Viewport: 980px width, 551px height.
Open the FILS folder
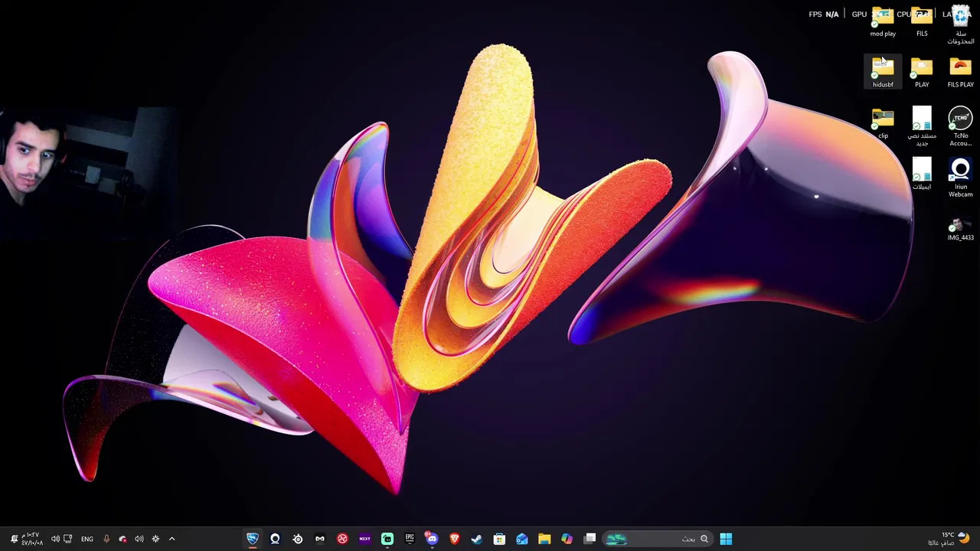pyautogui.click(x=922, y=22)
